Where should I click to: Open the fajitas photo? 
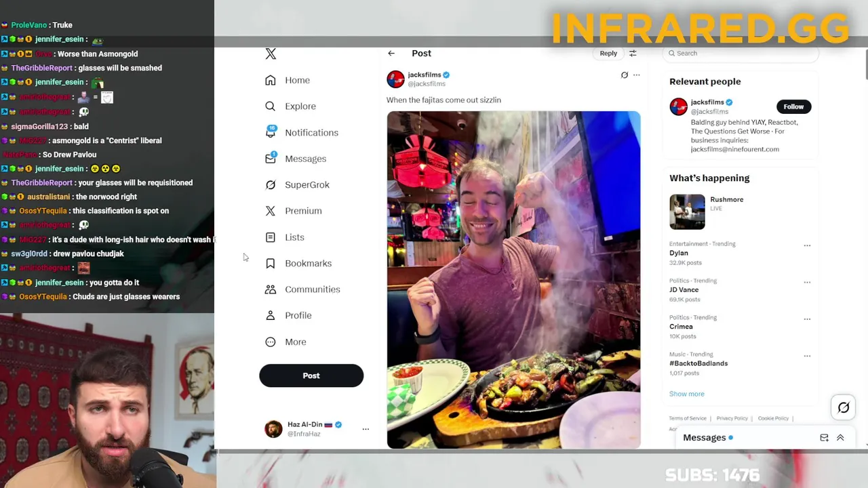[513, 279]
